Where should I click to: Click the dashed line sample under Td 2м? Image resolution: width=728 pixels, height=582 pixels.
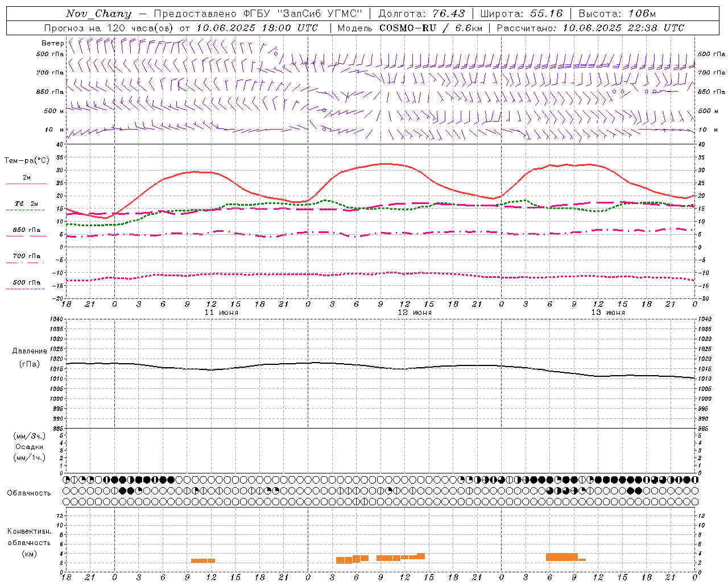[26, 210]
